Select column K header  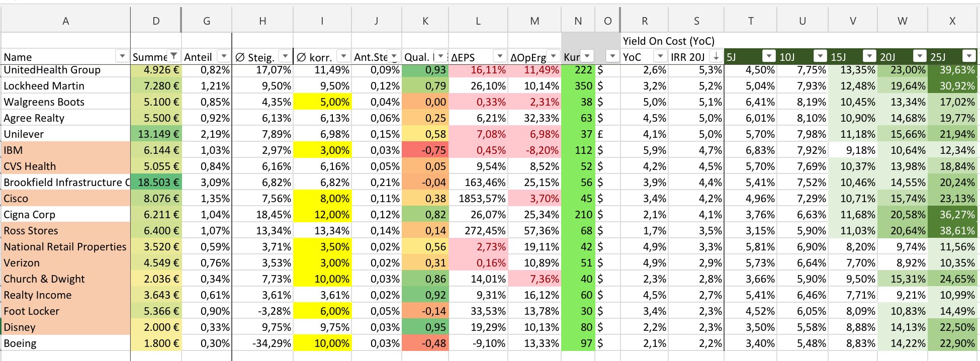point(425,21)
